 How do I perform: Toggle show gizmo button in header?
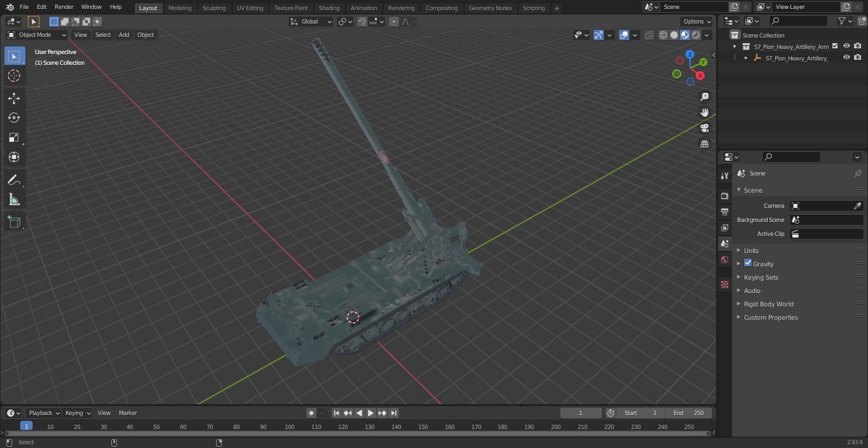coord(598,35)
